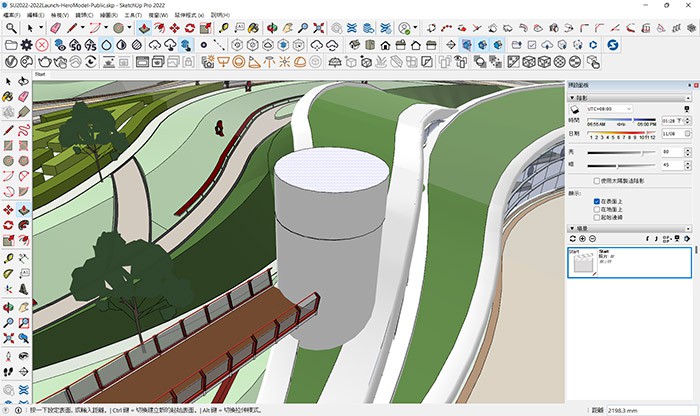Image resolution: width=700 pixels, height=416 pixels.
Task: Click the remove scene minus icon
Action: (x=593, y=239)
